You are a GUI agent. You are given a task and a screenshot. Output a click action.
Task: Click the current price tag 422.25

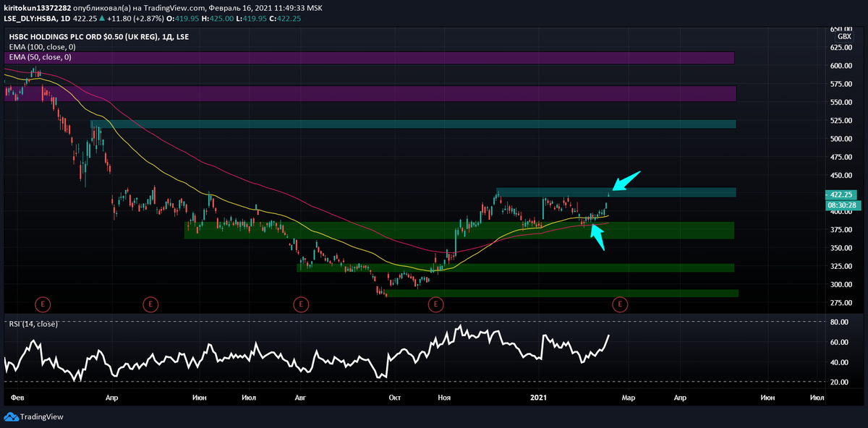841,194
